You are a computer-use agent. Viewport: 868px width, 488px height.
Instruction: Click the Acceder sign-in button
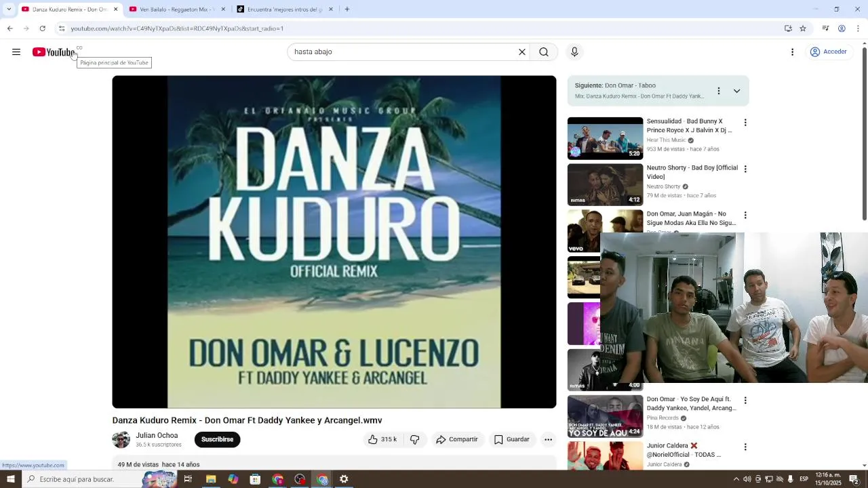(x=829, y=52)
